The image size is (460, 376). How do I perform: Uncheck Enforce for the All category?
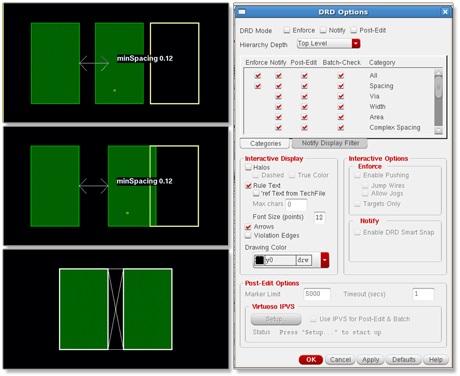[x=258, y=76]
